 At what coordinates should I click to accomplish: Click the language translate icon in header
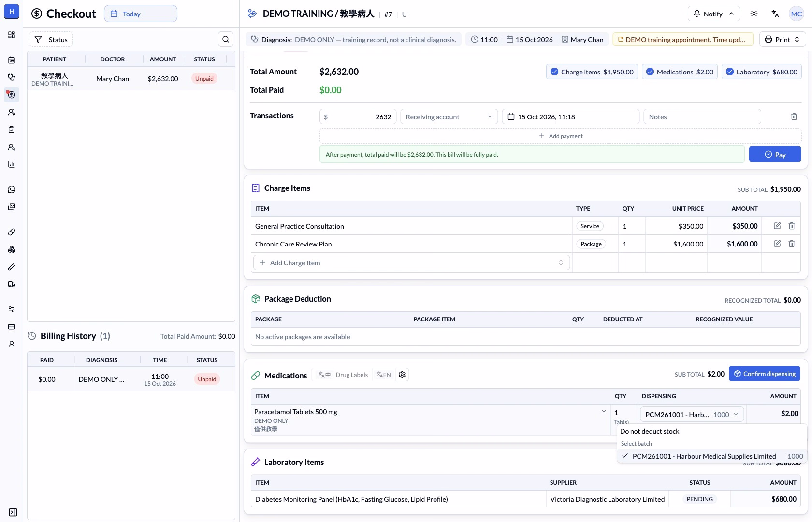pos(775,14)
